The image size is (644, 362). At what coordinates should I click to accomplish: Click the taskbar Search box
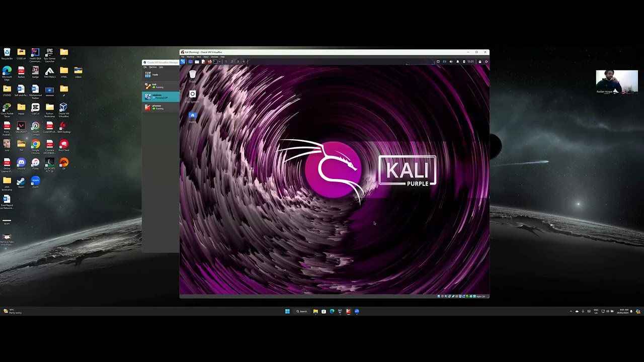coord(302,311)
